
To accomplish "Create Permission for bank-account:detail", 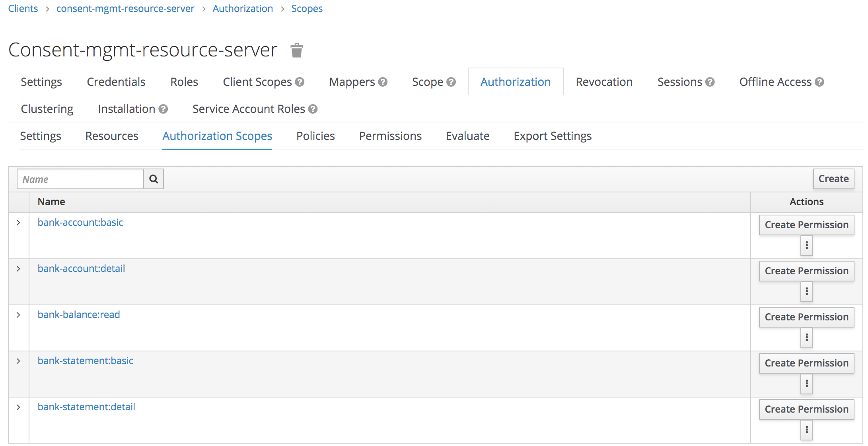I will [806, 271].
